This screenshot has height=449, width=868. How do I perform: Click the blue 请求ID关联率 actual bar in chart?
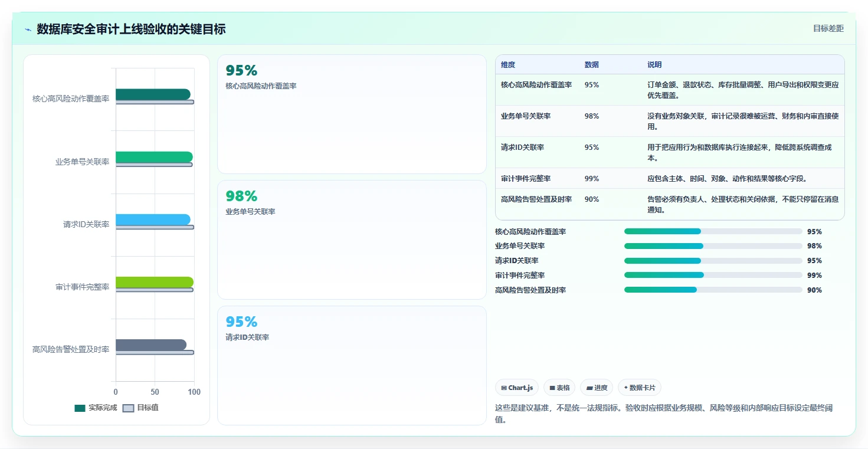[x=153, y=219]
